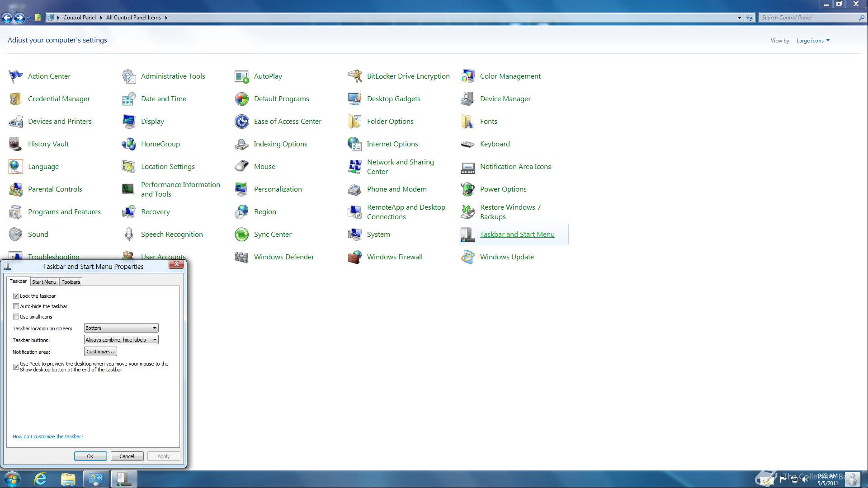Open the Color Management icon
The height and width of the screenshot is (488, 868).
pos(467,76)
